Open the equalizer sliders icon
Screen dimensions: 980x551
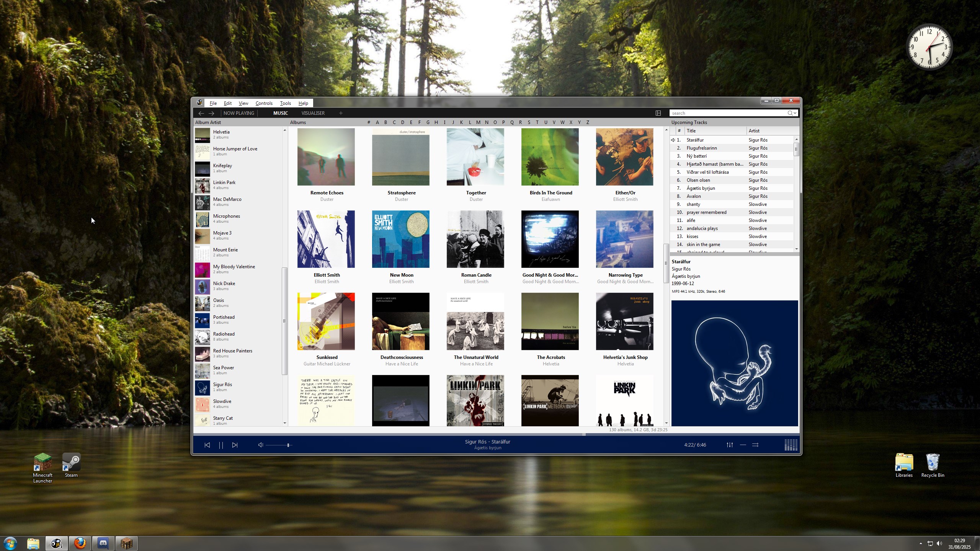(x=730, y=445)
